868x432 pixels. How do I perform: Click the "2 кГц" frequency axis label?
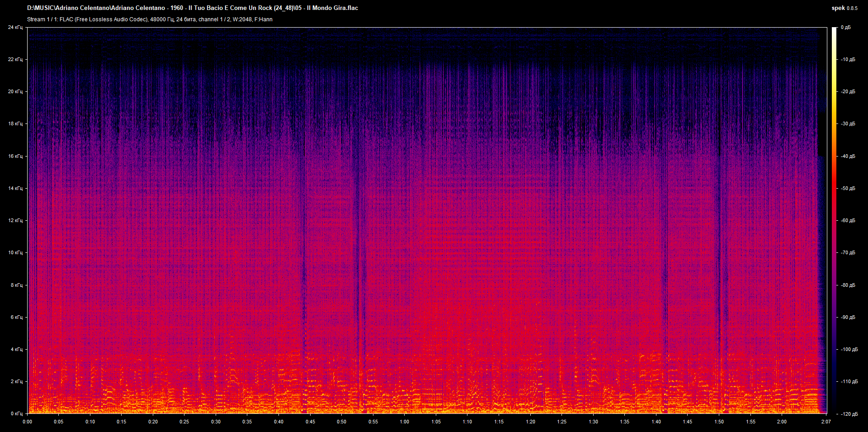17,382
